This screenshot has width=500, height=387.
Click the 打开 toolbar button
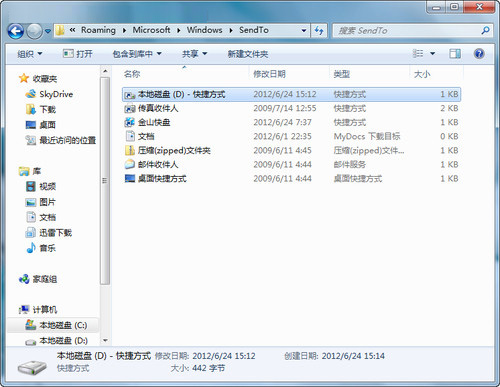(78, 54)
